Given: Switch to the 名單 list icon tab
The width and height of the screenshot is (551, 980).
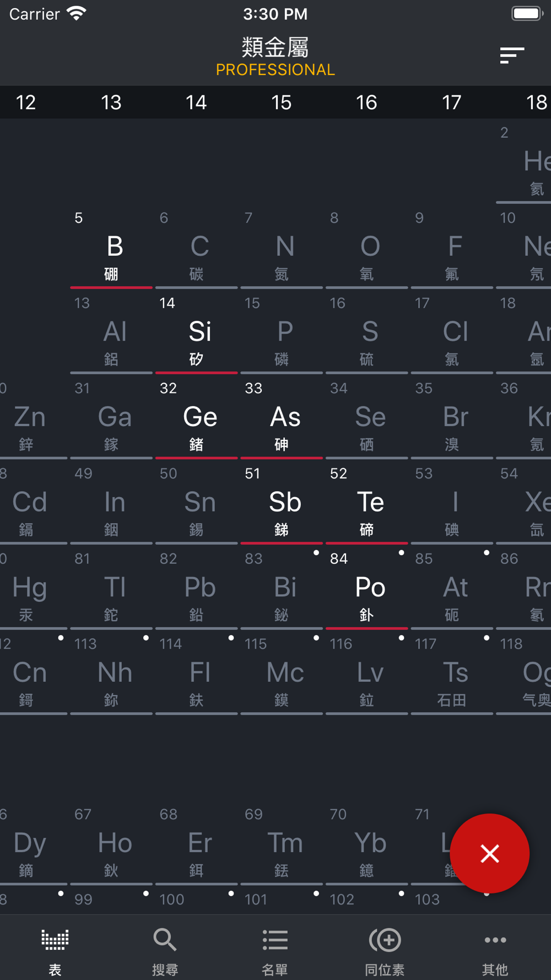Looking at the screenshot, I should (x=275, y=940).
